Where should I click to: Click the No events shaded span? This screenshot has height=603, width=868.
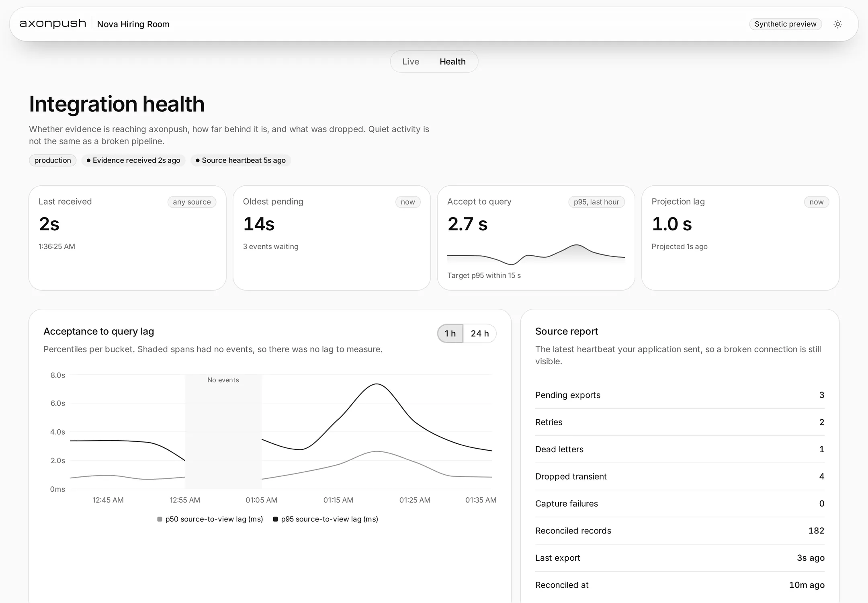pos(223,432)
